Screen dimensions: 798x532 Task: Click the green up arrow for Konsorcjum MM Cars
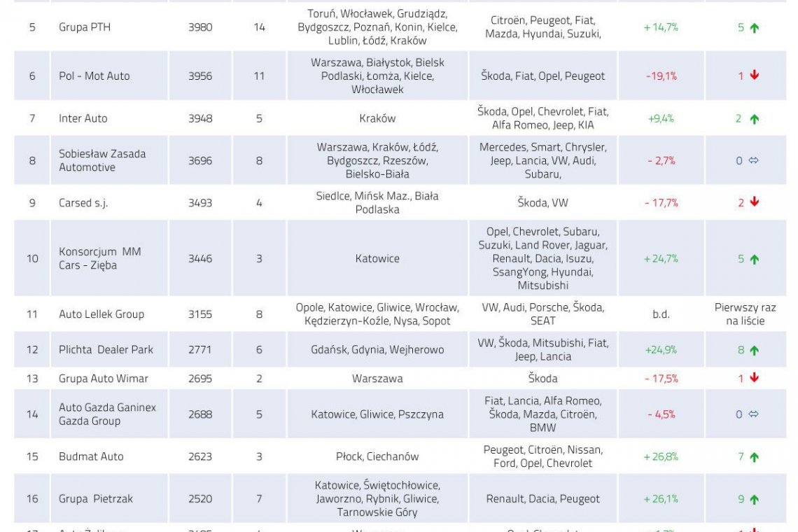[754, 259]
